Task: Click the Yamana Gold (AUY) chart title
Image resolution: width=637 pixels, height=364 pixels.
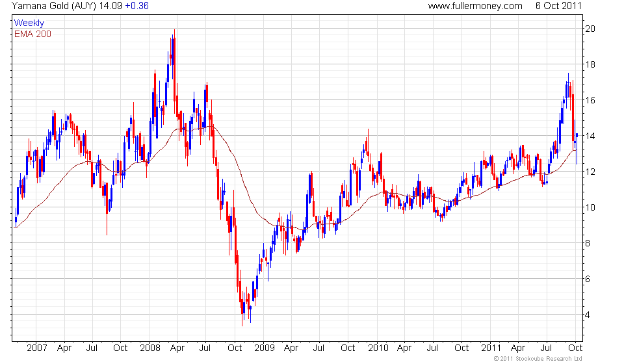Action: point(53,6)
